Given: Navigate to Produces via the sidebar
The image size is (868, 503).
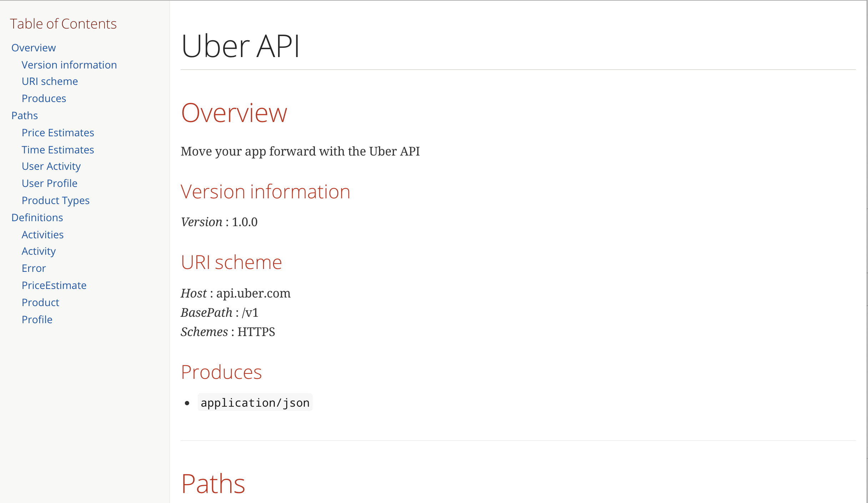Looking at the screenshot, I should [x=44, y=98].
